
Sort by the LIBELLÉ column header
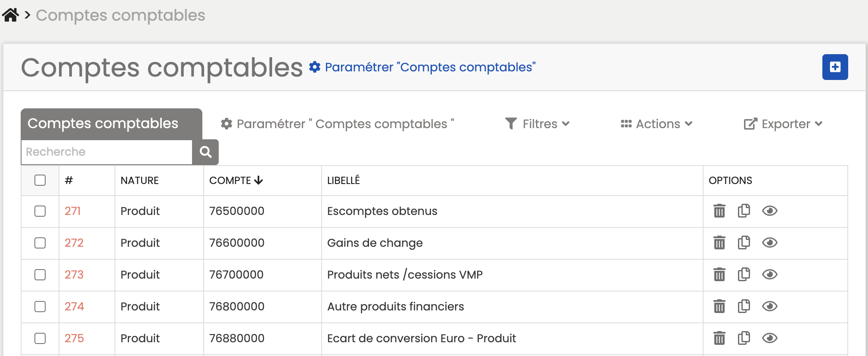[x=344, y=181]
